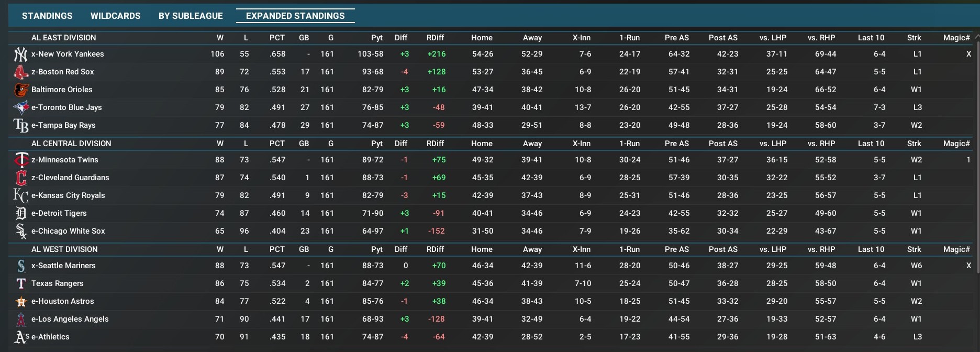Select the Expanded Standings tab
980x352 pixels.
pyautogui.click(x=295, y=16)
